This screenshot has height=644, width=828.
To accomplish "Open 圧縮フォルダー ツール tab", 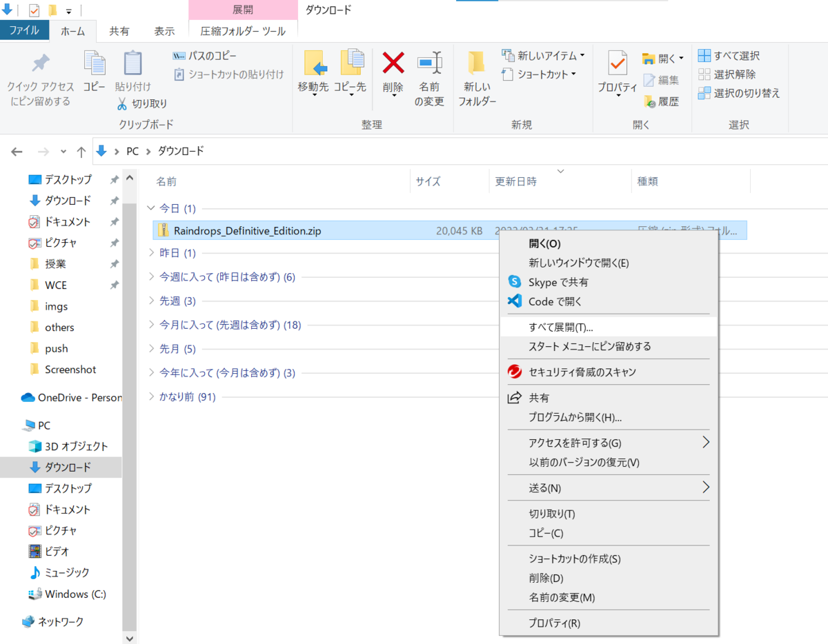I will 243,31.
